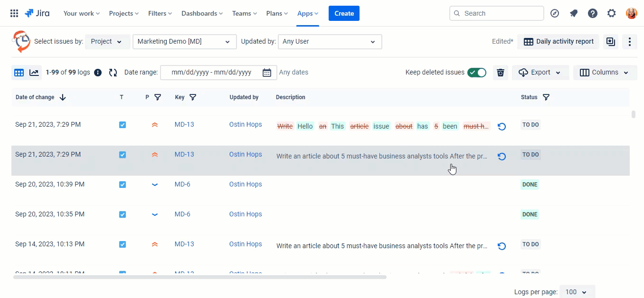This screenshot has height=298, width=644.
Task: Click the refresh logs icon
Action: [x=113, y=73]
